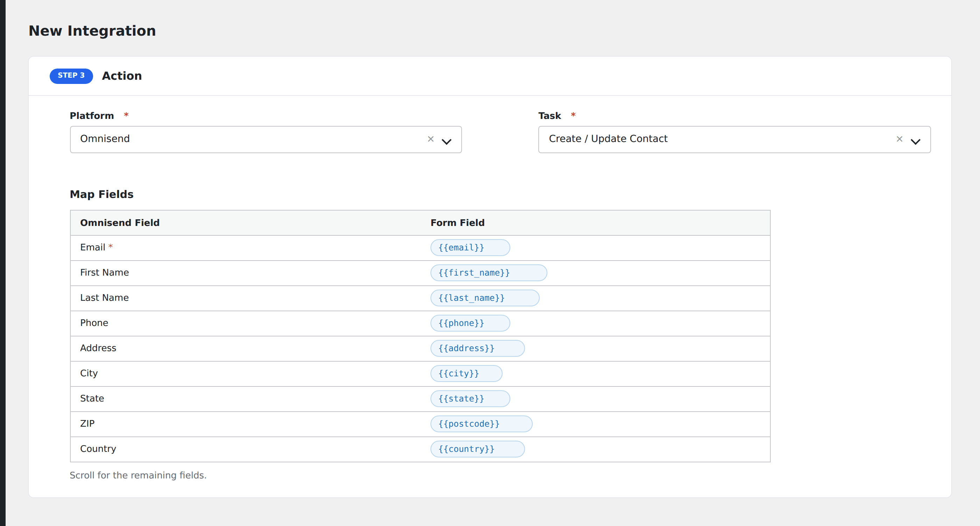Click the Task label
Screen dimensions: 980x526
pyautogui.click(x=549, y=115)
